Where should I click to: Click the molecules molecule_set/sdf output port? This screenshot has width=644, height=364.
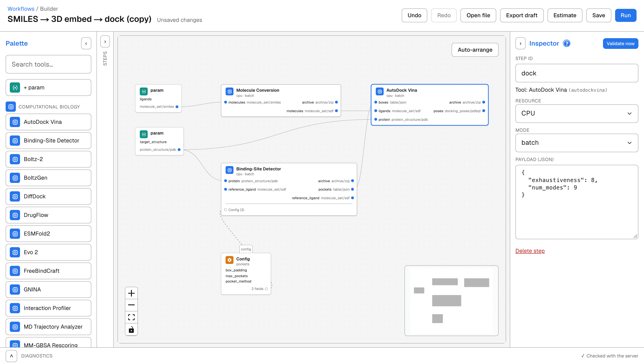coord(336,111)
